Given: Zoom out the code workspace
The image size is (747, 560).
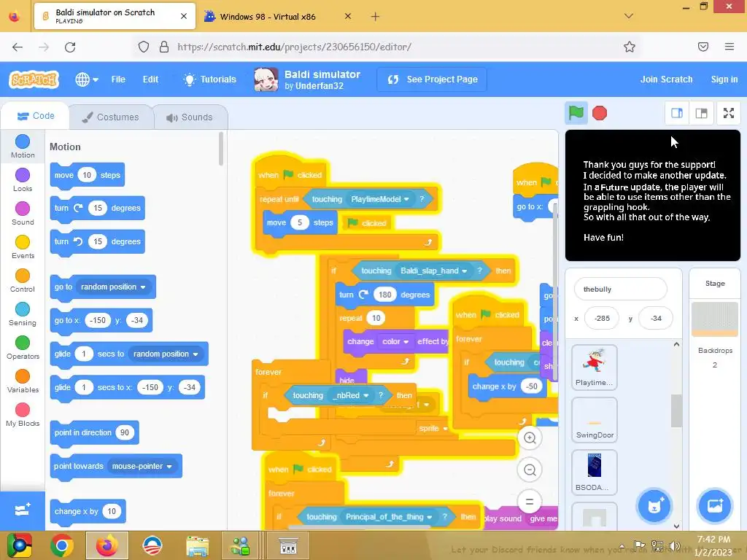Looking at the screenshot, I should [x=530, y=470].
